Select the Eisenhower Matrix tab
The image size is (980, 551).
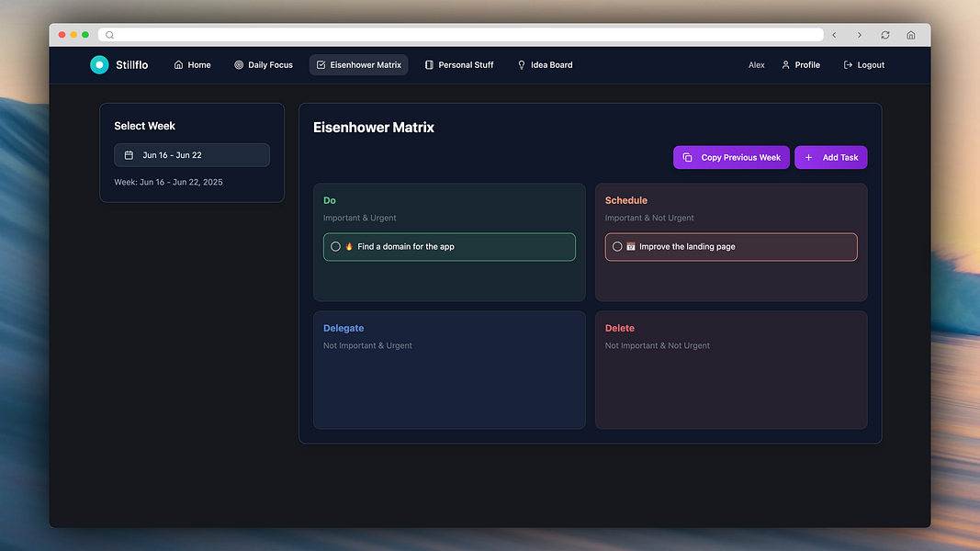(x=359, y=65)
